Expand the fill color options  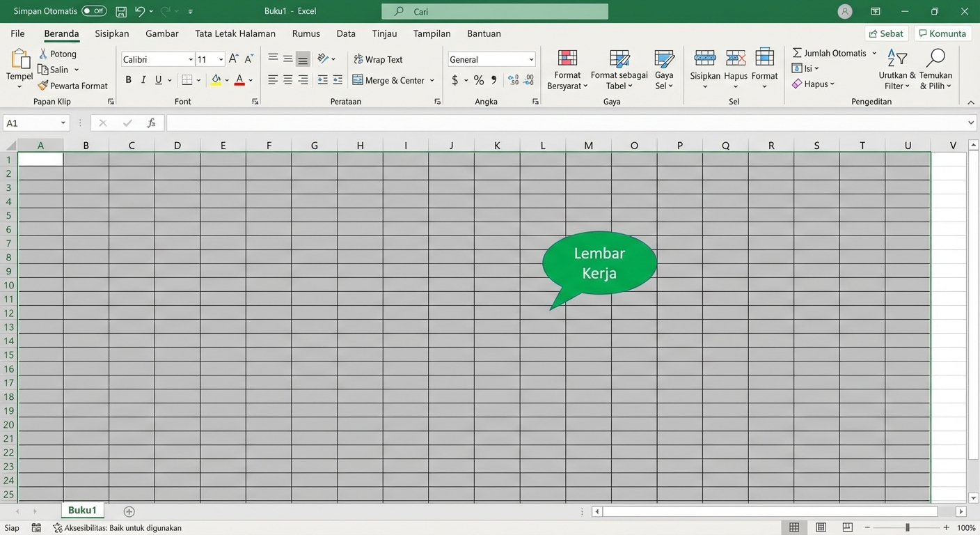click(x=226, y=79)
